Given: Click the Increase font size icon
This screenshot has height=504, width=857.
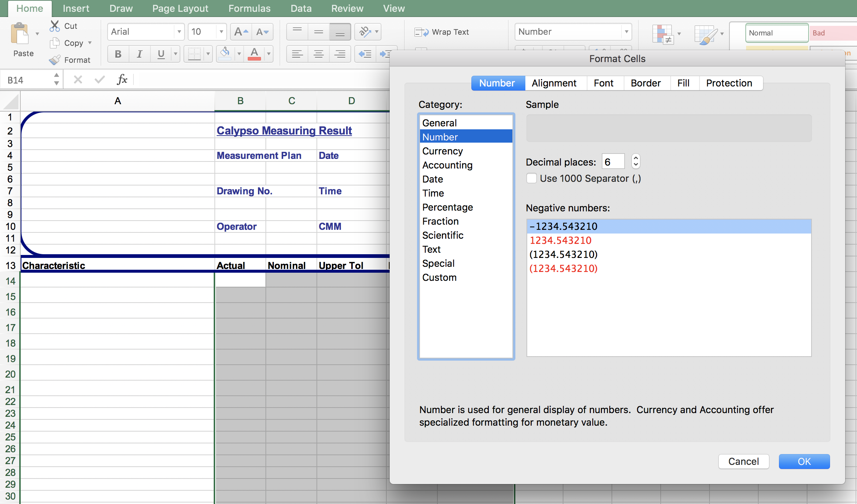Looking at the screenshot, I should coord(241,32).
